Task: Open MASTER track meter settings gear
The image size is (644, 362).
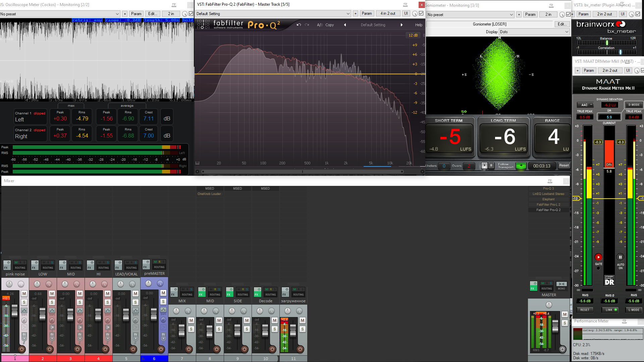Action: (x=562, y=349)
